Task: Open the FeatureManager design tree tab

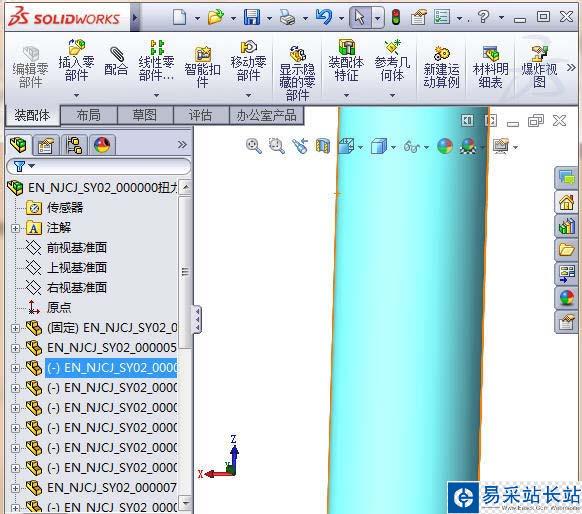Action: point(18,144)
